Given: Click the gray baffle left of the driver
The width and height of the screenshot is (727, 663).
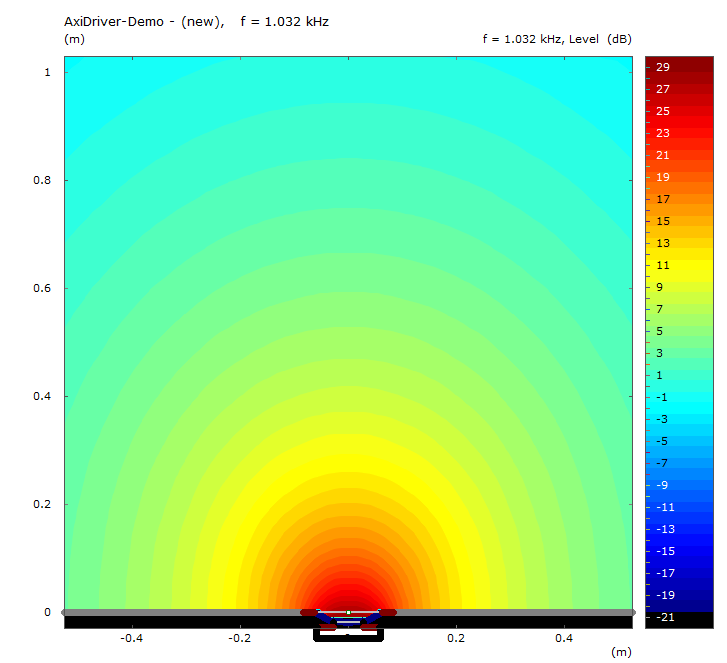Looking at the screenshot, I should click(x=180, y=612).
